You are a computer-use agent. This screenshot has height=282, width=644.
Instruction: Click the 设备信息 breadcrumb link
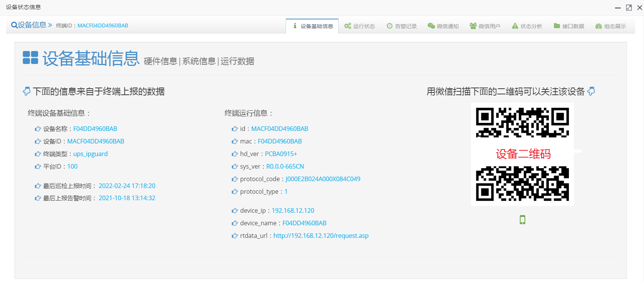(32, 25)
